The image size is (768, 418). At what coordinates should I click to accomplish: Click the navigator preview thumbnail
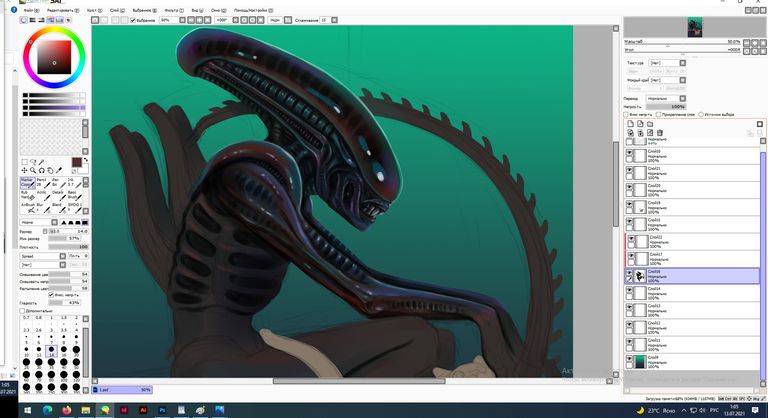695,27
